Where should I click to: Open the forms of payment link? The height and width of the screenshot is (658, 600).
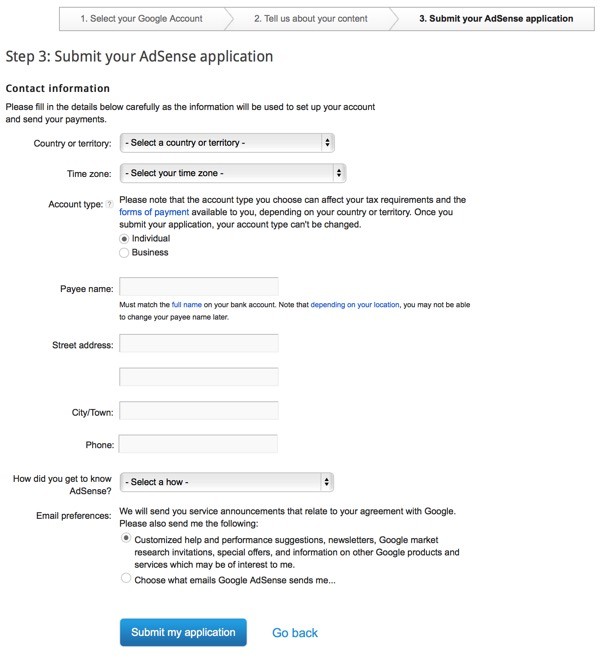pyautogui.click(x=154, y=212)
